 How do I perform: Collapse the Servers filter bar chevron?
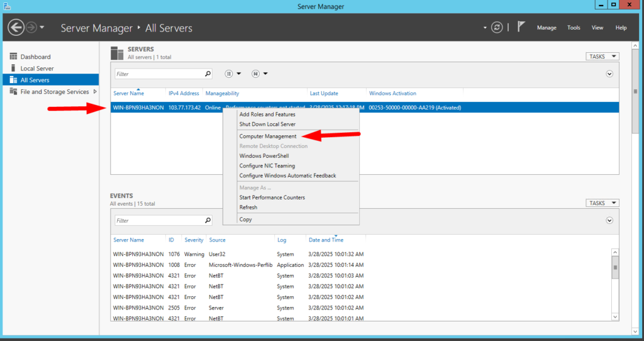pyautogui.click(x=609, y=74)
